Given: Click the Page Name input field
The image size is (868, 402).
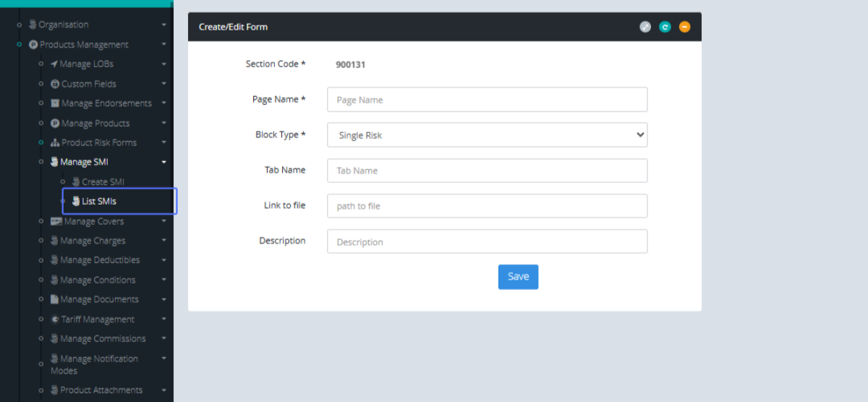Looking at the screenshot, I should pos(487,100).
